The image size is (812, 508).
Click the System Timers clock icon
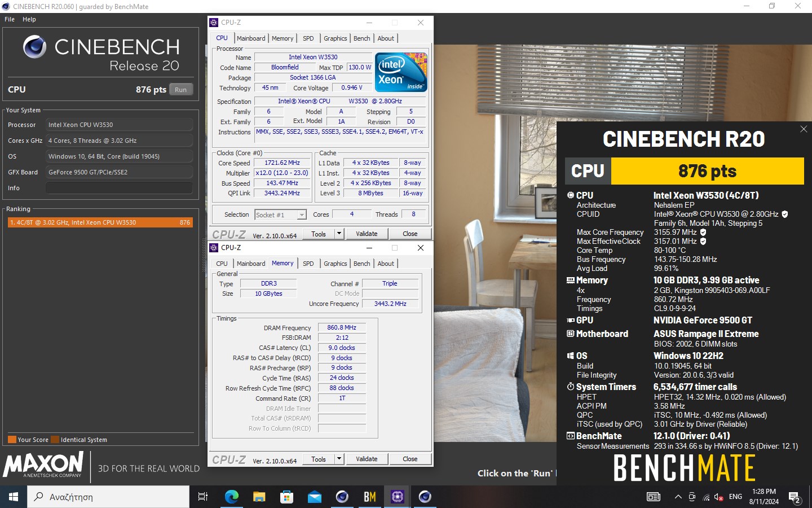pos(570,387)
